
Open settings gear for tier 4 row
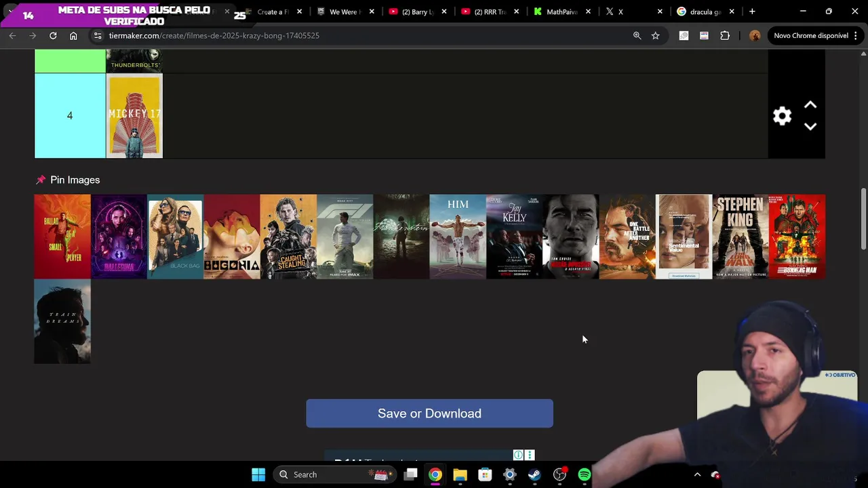click(x=782, y=116)
